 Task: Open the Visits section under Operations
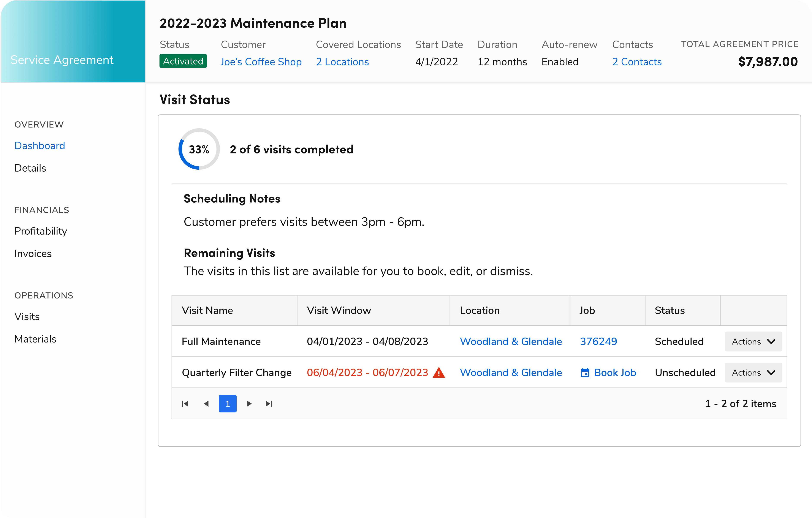pyautogui.click(x=27, y=316)
